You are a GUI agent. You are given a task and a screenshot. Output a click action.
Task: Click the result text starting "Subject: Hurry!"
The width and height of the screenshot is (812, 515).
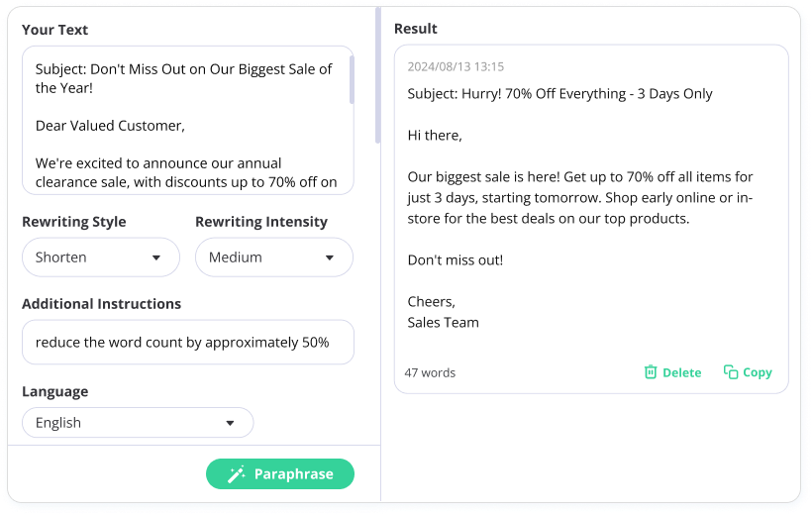559,94
